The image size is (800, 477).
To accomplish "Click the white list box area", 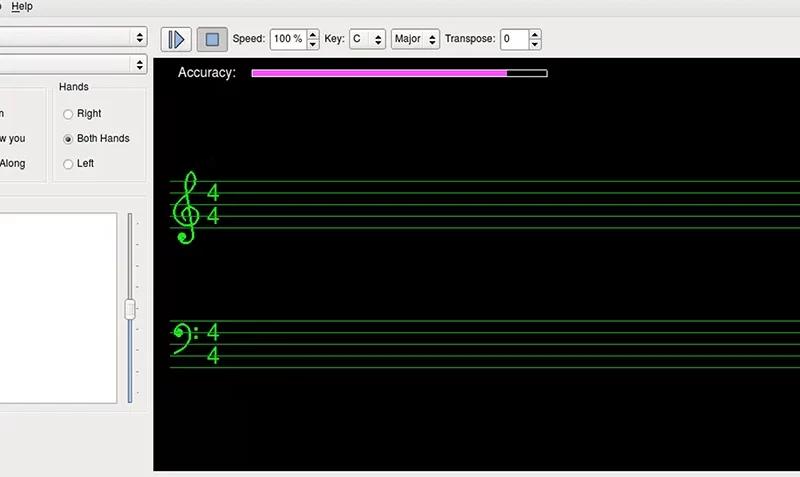I will pyautogui.click(x=58, y=308).
